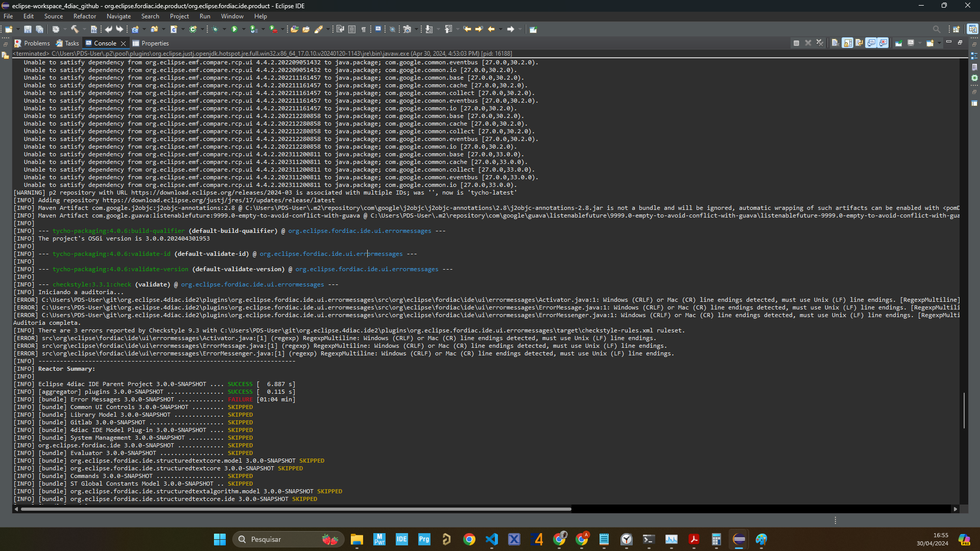Click the Terminate stop square in the console toolbar
Image resolution: width=980 pixels, height=551 pixels.
coord(796,43)
